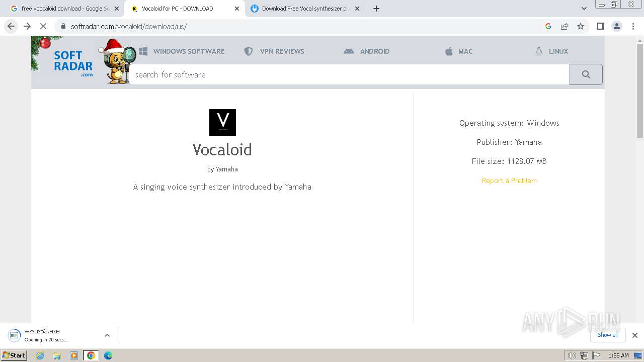644x362 pixels.
Task: Open Chrome taskbar icon
Action: click(x=91, y=355)
